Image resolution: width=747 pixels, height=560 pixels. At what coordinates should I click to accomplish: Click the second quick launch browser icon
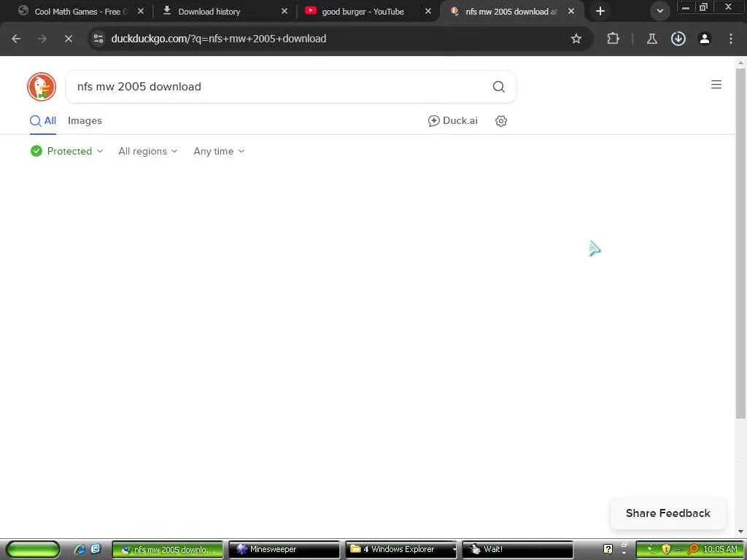96,549
